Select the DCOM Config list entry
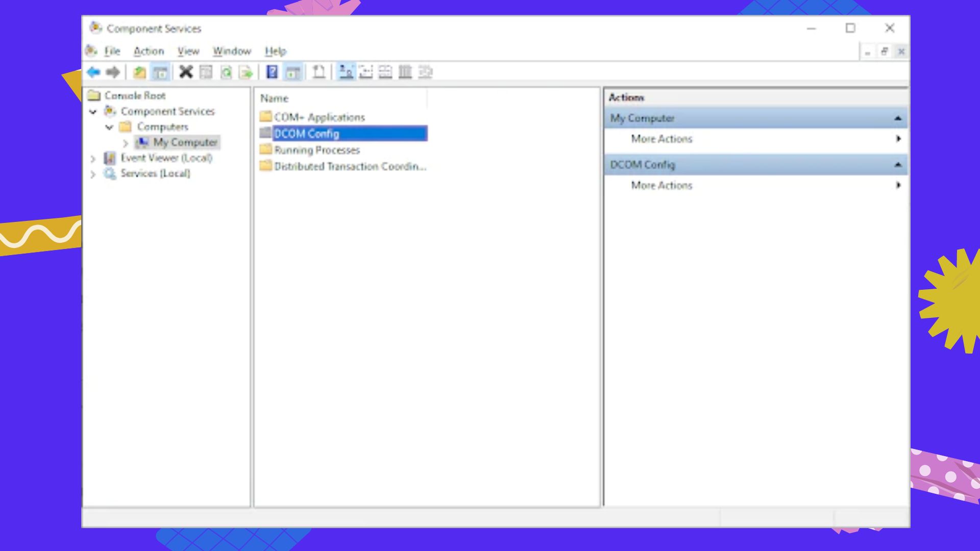The width and height of the screenshot is (980, 551). click(x=350, y=134)
